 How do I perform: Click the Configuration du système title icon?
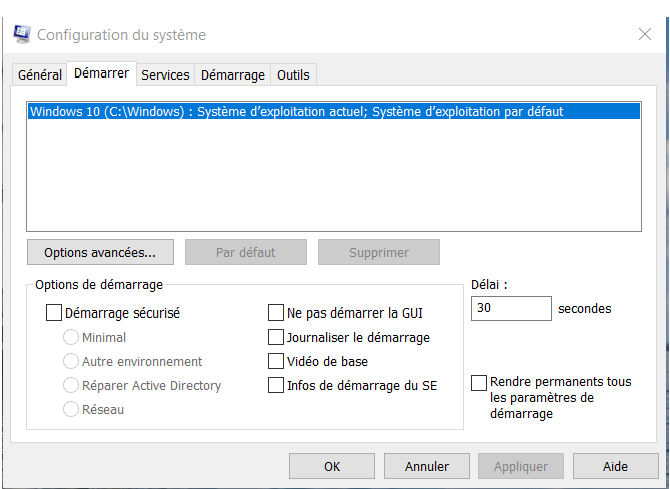tap(21, 34)
